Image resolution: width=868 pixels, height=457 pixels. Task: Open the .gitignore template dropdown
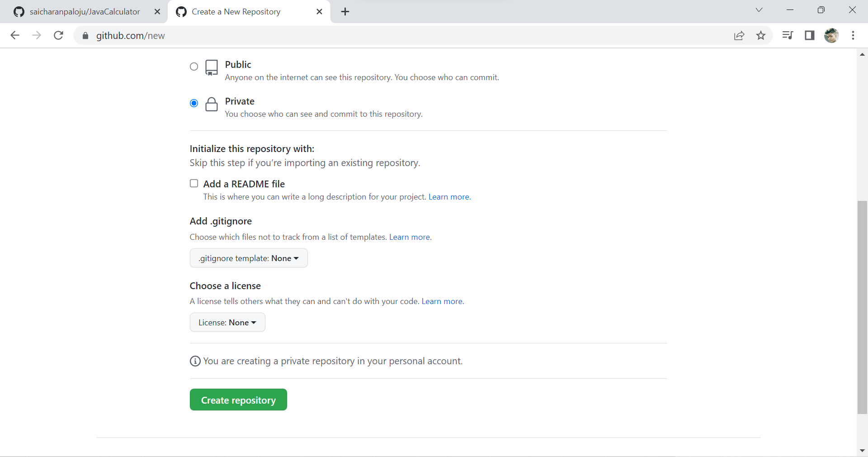249,258
